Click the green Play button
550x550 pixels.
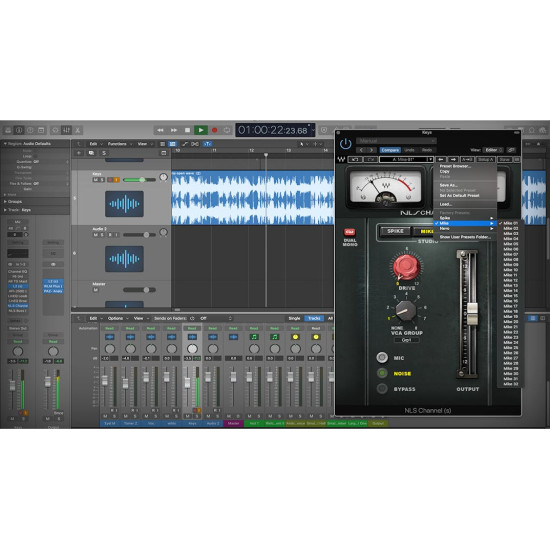[x=201, y=130]
